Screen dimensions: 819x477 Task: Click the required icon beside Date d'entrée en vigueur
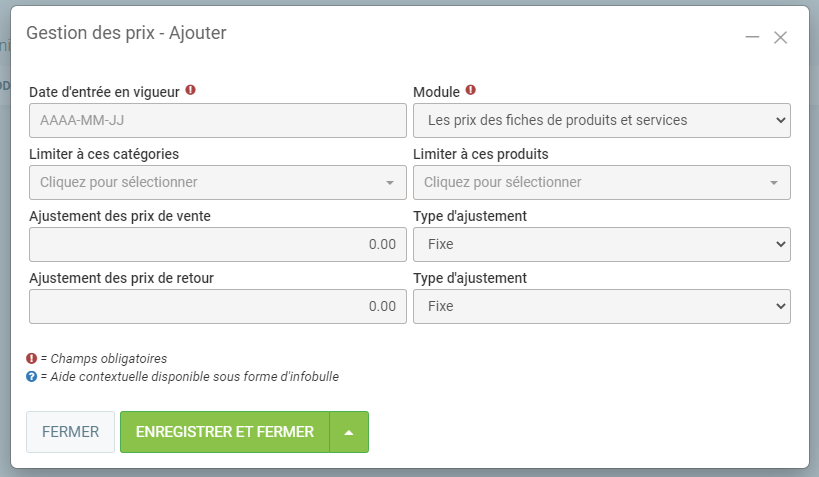(191, 90)
